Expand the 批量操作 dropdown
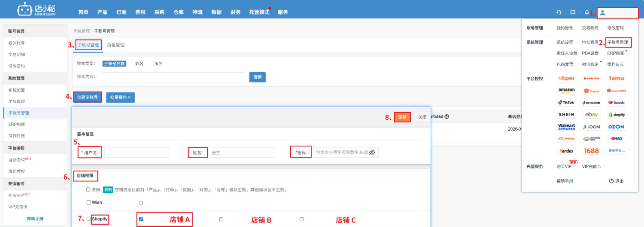644x227 pixels. pos(120,97)
